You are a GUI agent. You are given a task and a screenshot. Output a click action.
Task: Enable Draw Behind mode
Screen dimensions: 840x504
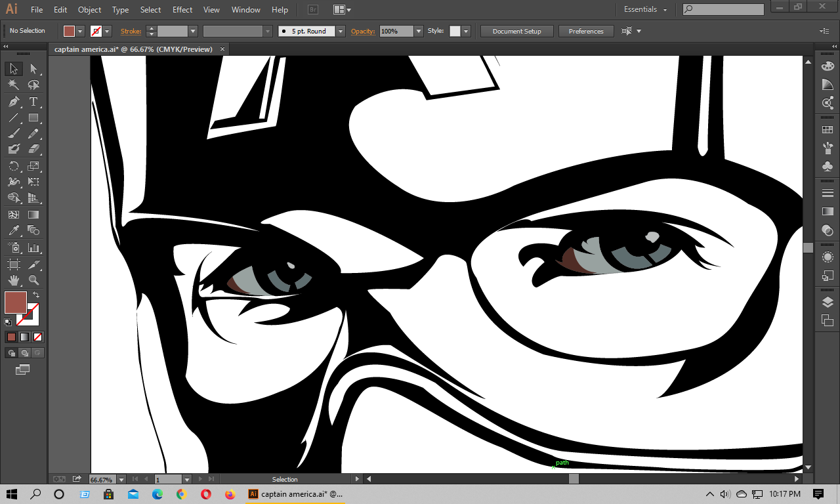[24, 353]
